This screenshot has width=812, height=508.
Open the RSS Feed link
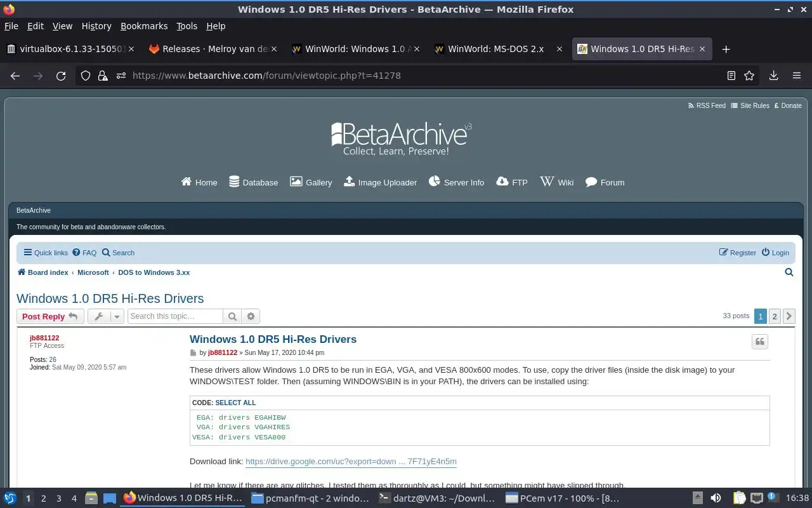(707, 105)
